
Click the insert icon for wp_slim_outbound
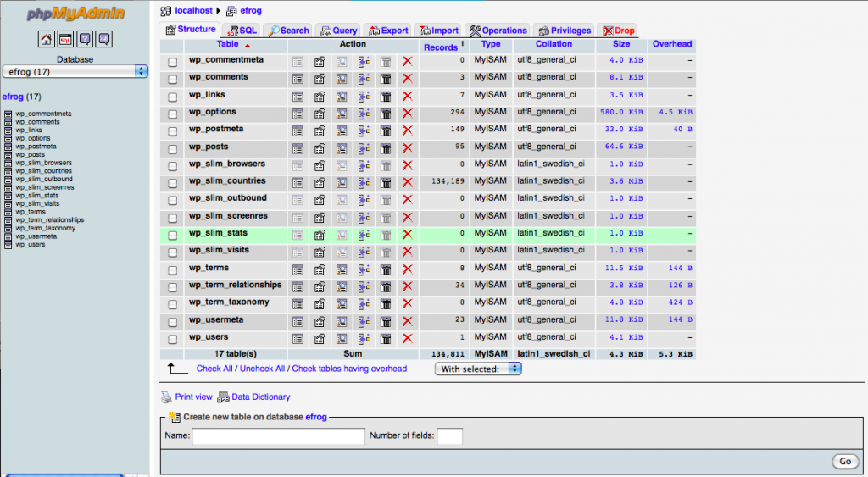[364, 200]
